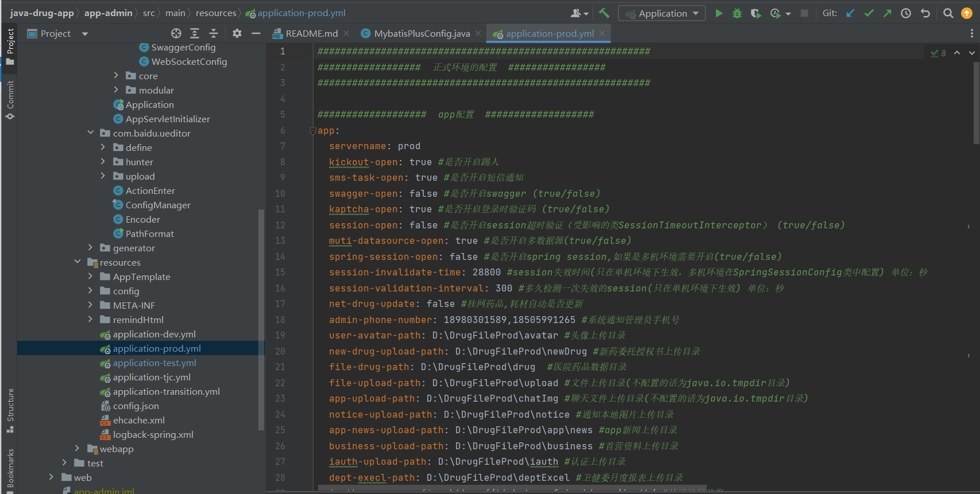Collapse all in Project tree

pyautogui.click(x=214, y=33)
